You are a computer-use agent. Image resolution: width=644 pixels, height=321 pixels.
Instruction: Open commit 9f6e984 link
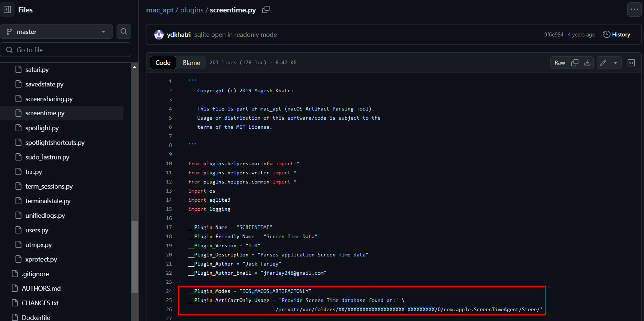click(554, 35)
